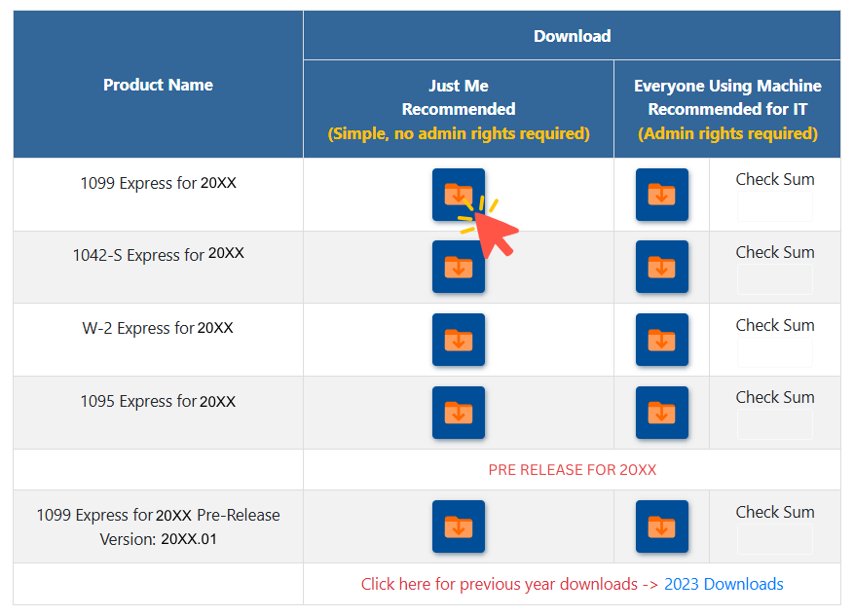This screenshot has height=616, width=854.
Task: Click the Just Me Recommended column header
Action: [458, 109]
